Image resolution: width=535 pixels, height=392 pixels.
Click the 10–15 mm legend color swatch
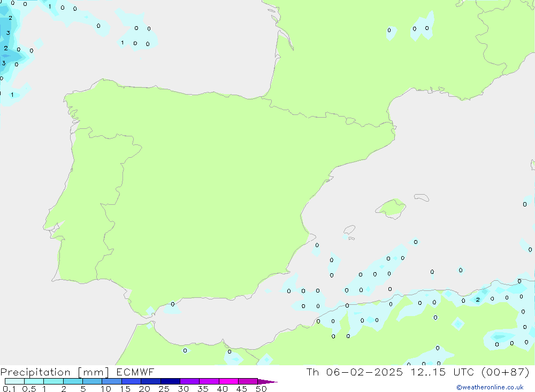tap(112, 381)
